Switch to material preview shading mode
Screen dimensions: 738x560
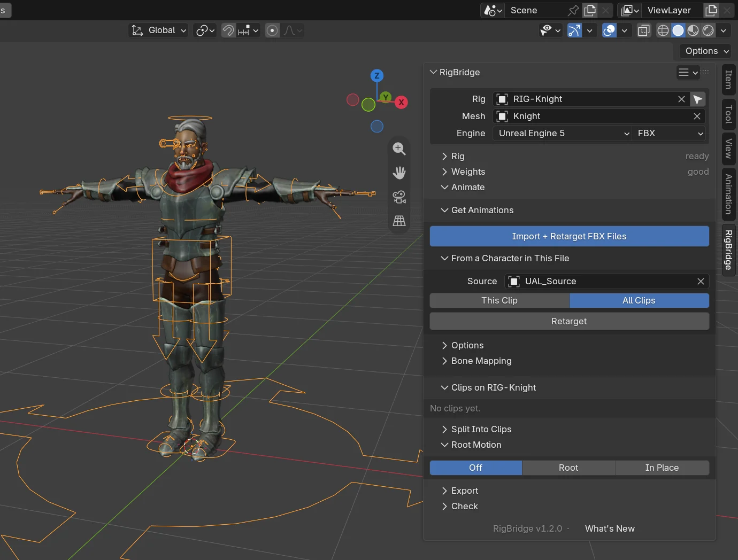point(693,30)
